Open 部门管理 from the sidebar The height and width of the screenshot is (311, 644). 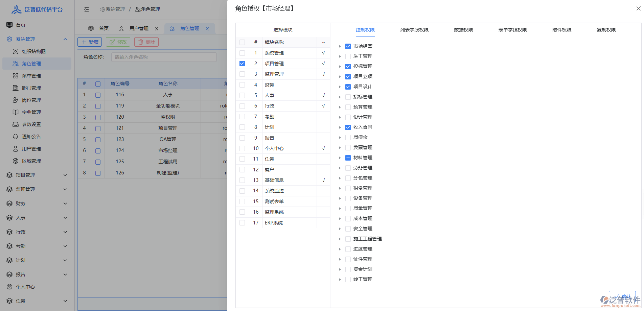tap(15, 88)
